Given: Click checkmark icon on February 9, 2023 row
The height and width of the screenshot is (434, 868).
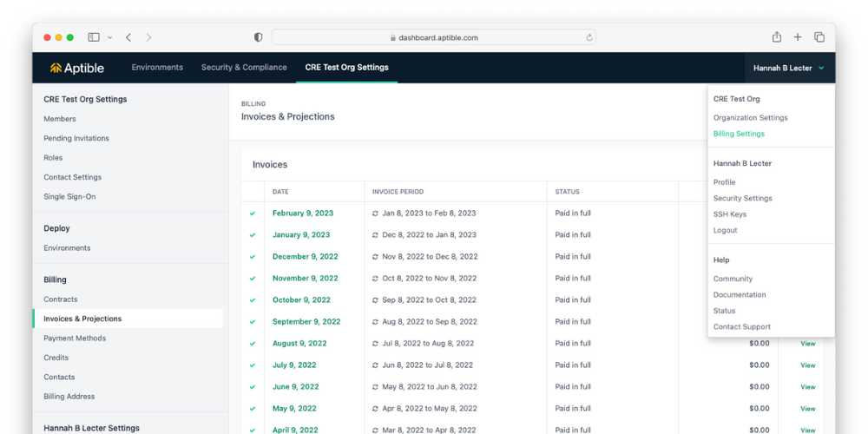Looking at the screenshot, I should (253, 214).
